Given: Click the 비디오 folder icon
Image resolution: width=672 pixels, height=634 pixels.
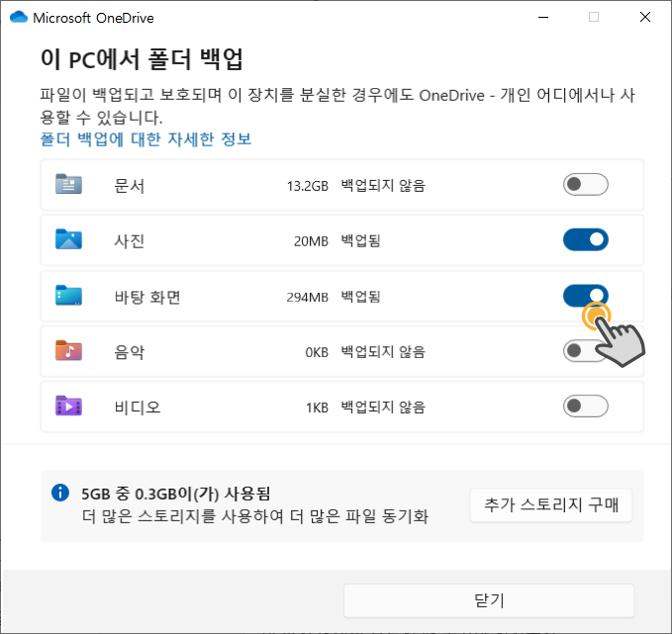Looking at the screenshot, I should (68, 406).
